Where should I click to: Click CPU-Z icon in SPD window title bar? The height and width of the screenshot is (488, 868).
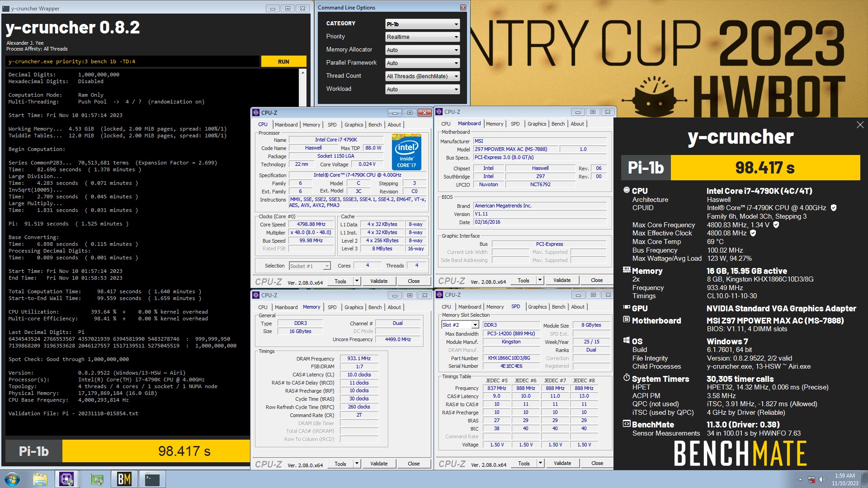point(440,295)
